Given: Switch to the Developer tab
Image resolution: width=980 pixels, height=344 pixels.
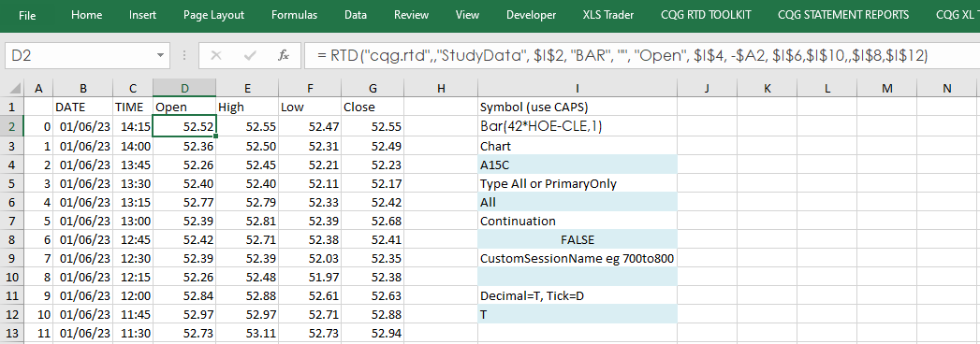Looking at the screenshot, I should 531,15.
